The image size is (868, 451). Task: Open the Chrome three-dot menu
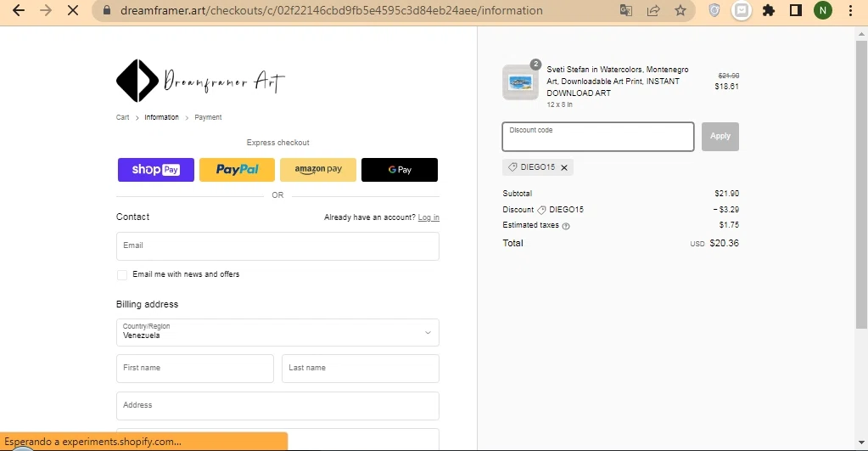pyautogui.click(x=851, y=10)
